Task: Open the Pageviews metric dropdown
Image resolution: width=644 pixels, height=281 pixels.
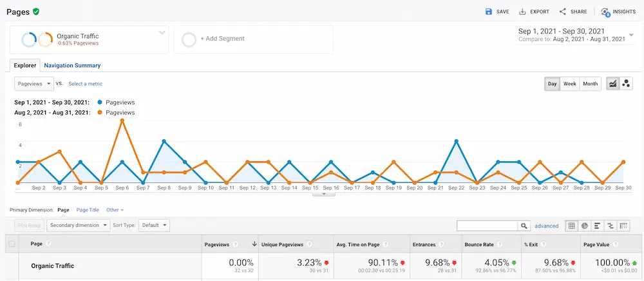Action: pyautogui.click(x=34, y=84)
